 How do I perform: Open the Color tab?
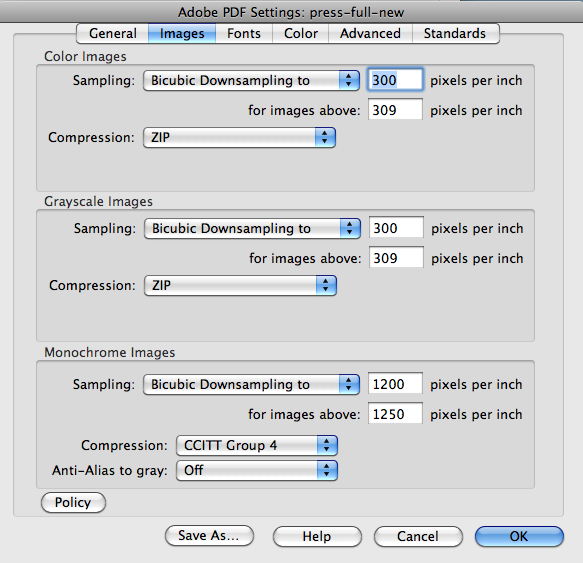(300, 33)
